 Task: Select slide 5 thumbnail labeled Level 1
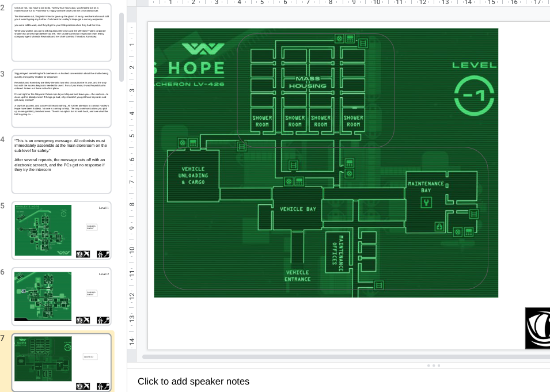(62, 230)
